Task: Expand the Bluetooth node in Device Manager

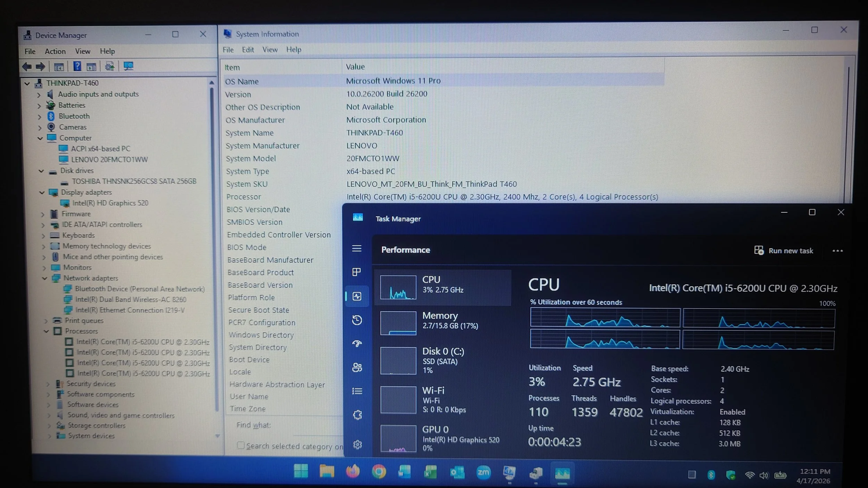Action: coord(40,117)
